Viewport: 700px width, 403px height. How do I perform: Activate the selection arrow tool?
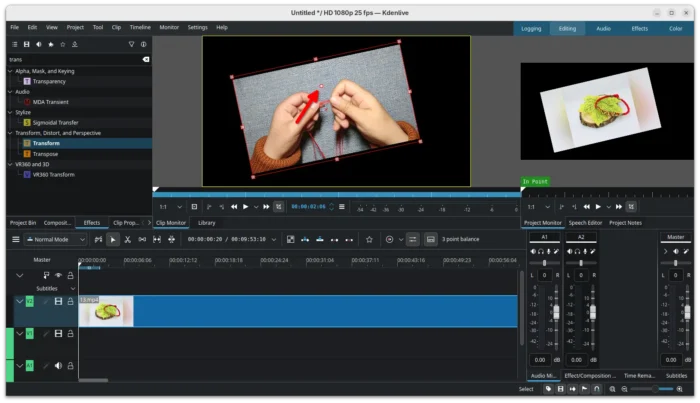(113, 239)
